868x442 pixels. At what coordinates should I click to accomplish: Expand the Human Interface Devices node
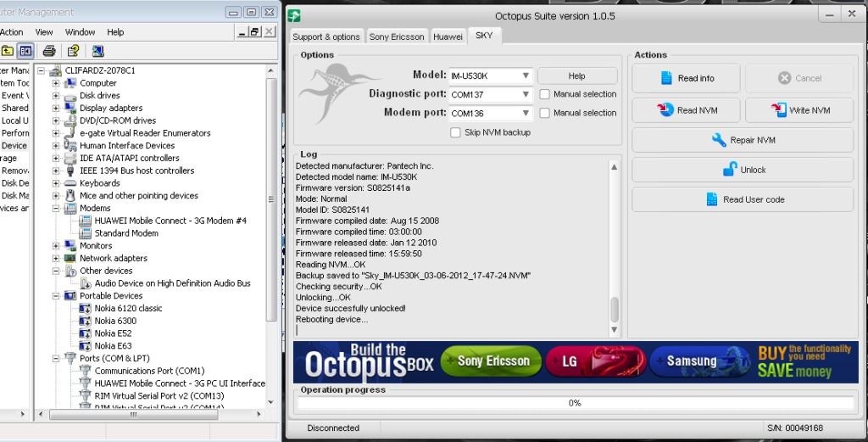click(56, 146)
